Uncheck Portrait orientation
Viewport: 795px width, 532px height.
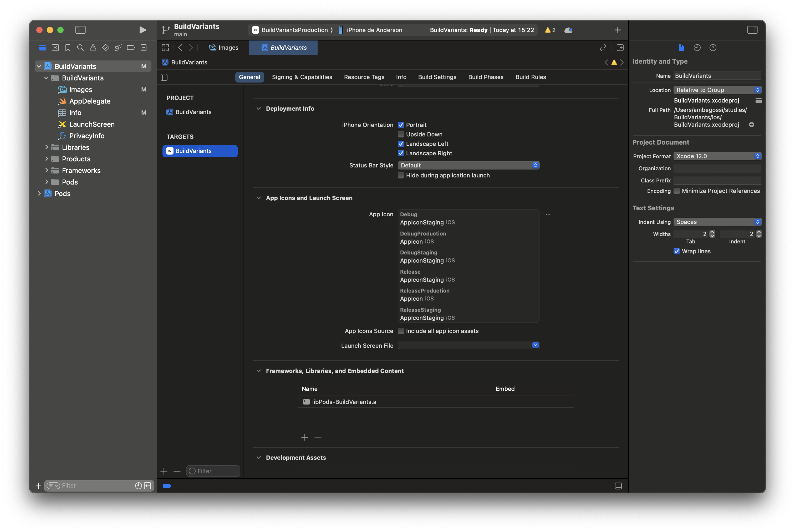pos(401,125)
